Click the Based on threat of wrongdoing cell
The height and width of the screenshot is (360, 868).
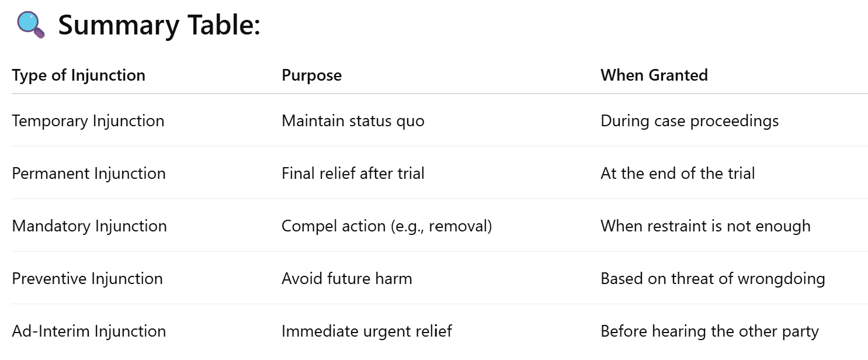click(713, 279)
